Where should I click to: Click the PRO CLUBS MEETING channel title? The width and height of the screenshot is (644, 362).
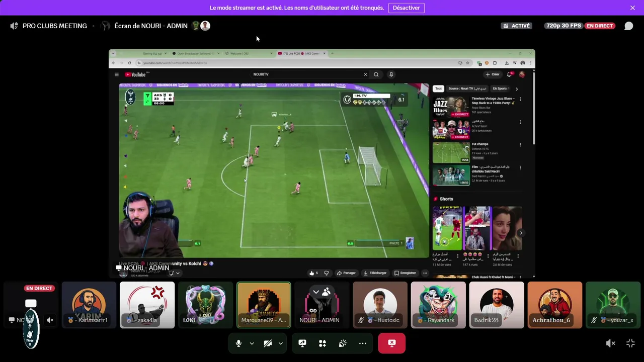(54, 26)
